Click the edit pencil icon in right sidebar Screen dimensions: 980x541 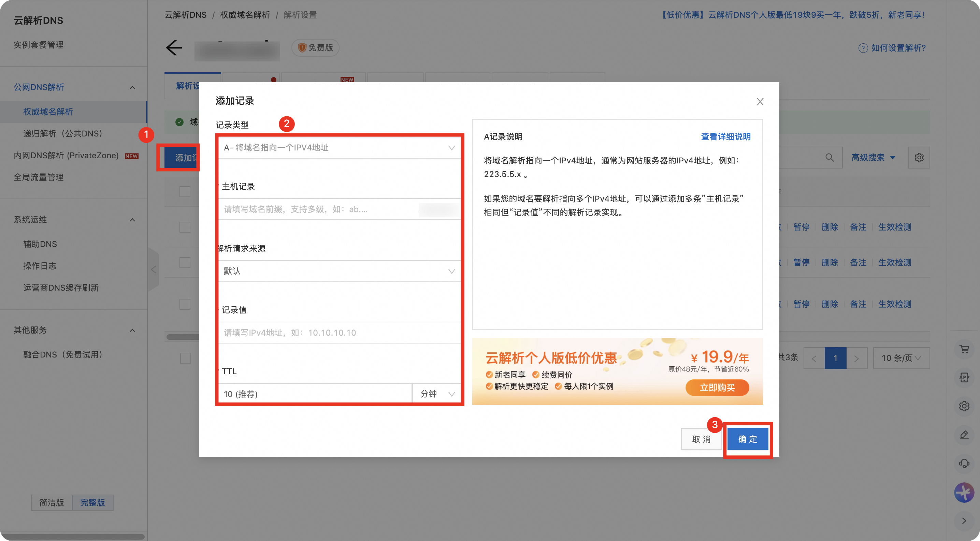(x=964, y=435)
